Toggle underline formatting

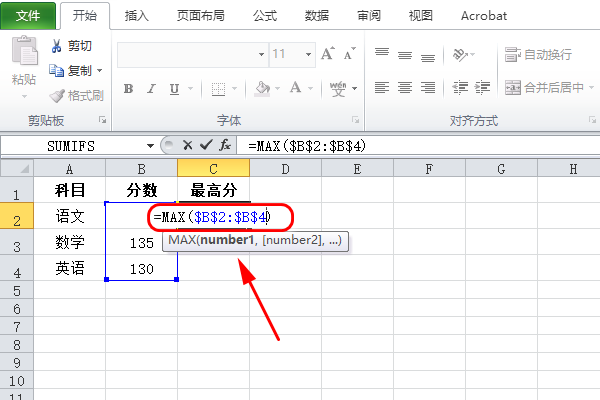(174, 89)
